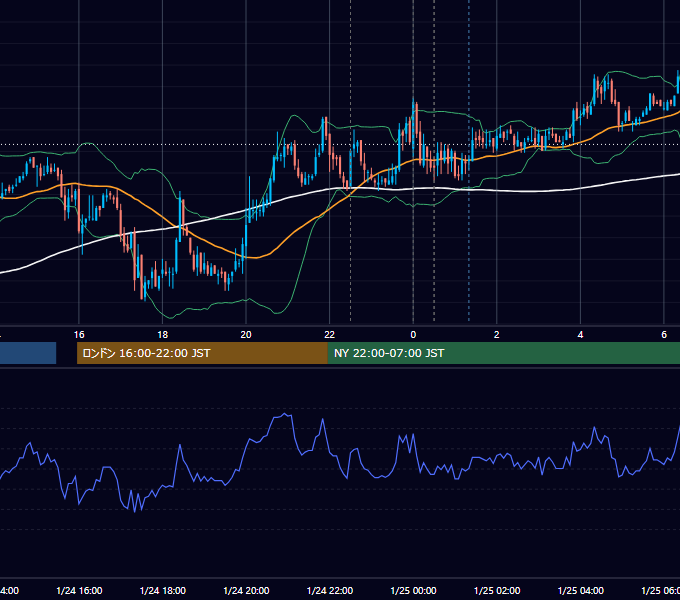The width and height of the screenshot is (680, 600).
Task: Click hour label 18 on upper axis
Action: [163, 334]
